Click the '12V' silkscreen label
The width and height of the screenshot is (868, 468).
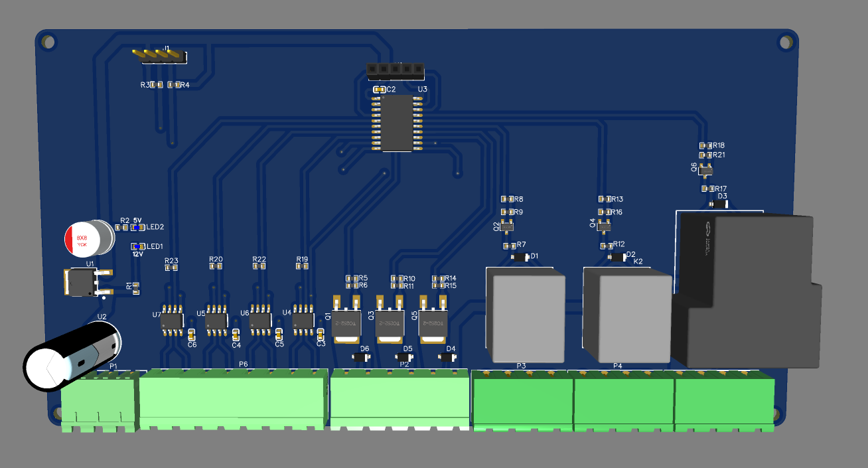click(x=137, y=254)
